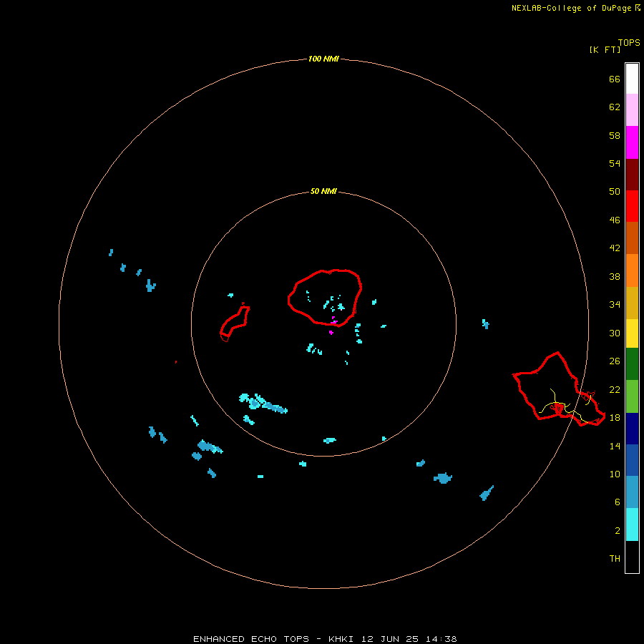
Task: Click the "14:38" timestamp
Action: (441, 639)
